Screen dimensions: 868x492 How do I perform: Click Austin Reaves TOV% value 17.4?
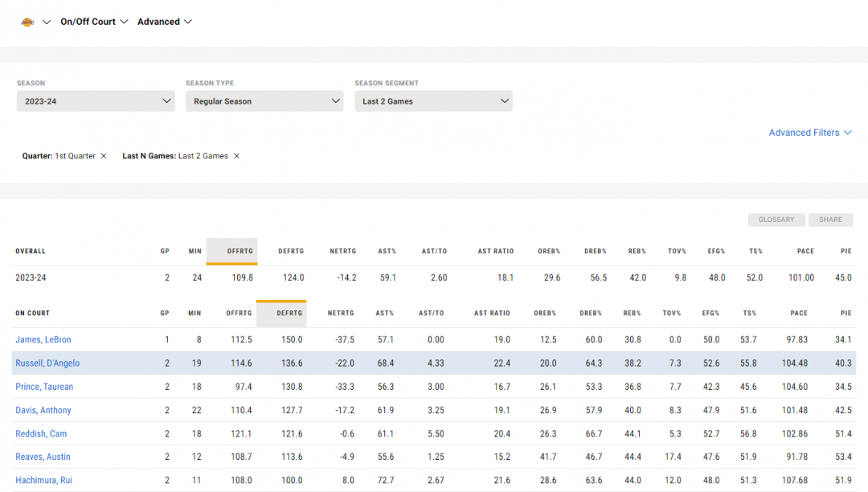click(674, 457)
